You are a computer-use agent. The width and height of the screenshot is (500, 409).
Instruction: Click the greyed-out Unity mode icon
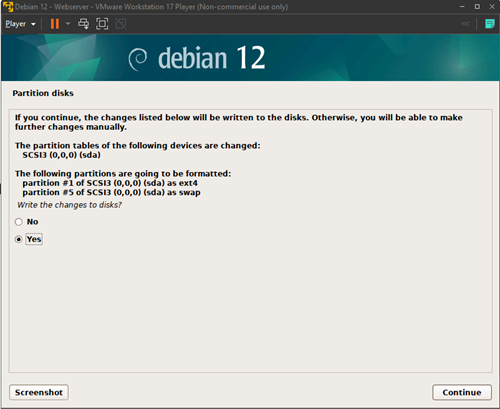[x=121, y=24]
